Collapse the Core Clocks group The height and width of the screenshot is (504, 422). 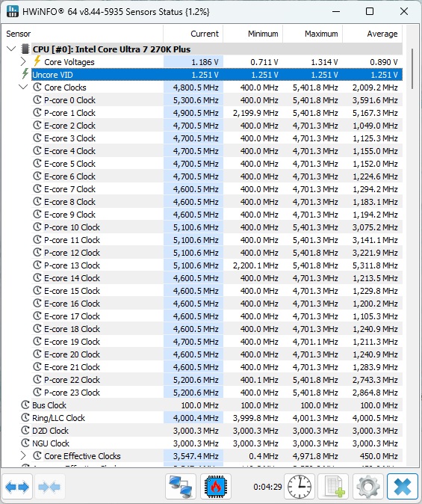23,87
